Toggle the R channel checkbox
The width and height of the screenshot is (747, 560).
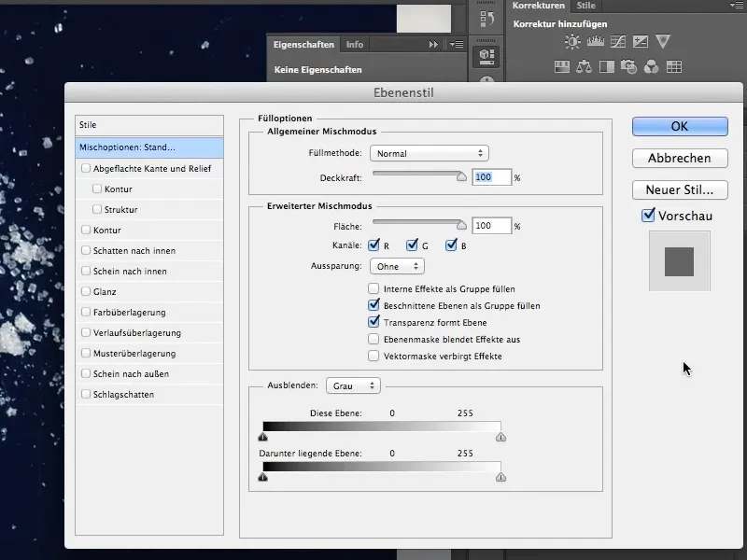374,245
